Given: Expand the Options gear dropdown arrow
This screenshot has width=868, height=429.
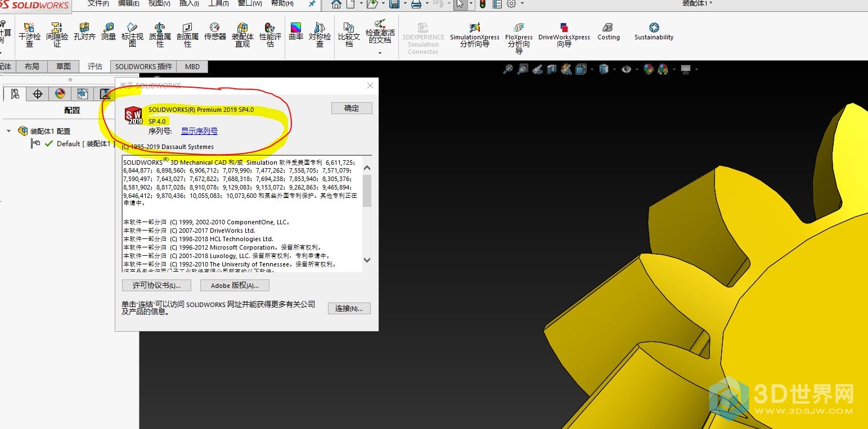Looking at the screenshot, I should click(x=522, y=4).
